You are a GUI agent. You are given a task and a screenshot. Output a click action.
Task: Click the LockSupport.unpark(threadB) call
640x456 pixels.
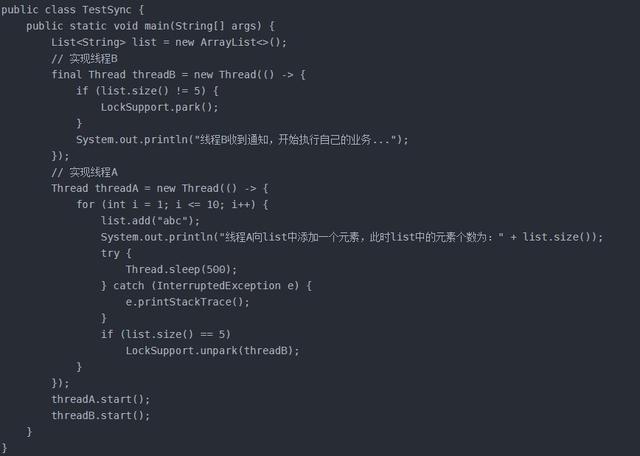pyautogui.click(x=212, y=351)
